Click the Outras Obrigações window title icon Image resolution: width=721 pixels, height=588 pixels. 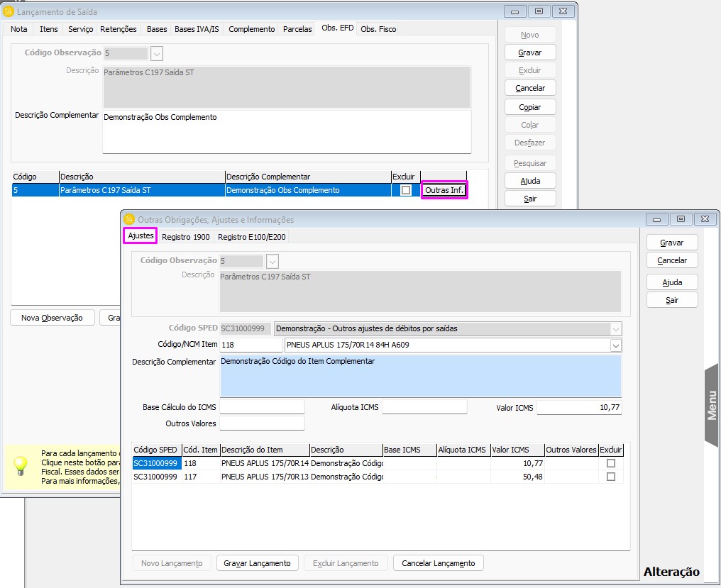coord(128,219)
